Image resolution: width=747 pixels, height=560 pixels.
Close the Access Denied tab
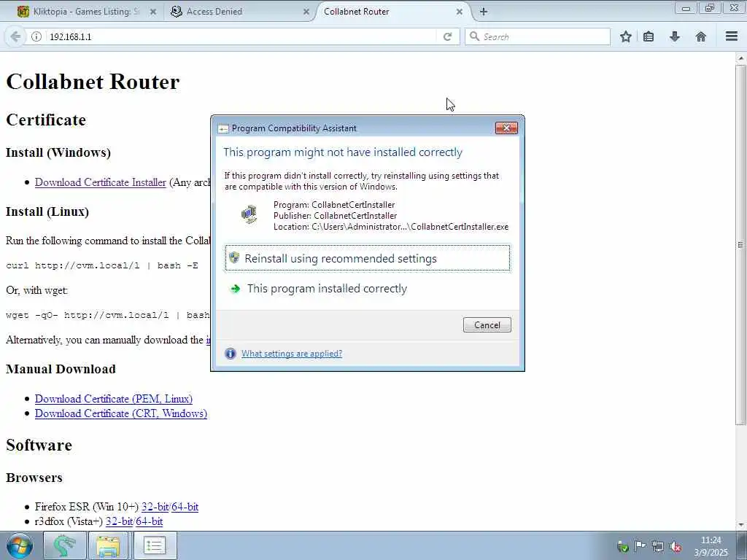306,12
